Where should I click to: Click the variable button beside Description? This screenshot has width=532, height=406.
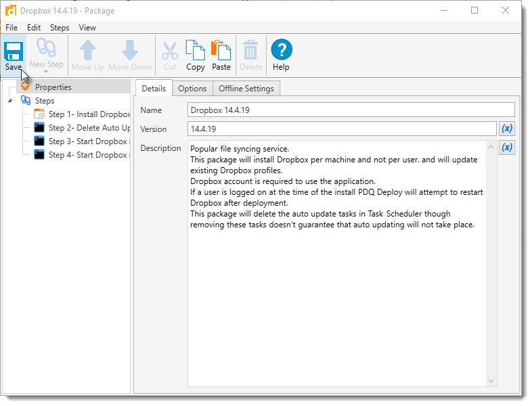506,148
